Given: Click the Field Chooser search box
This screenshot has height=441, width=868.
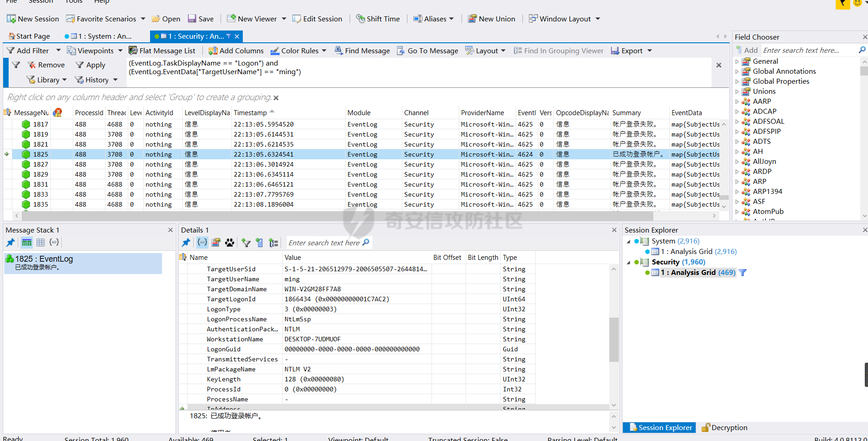Looking at the screenshot, I should coord(808,51).
